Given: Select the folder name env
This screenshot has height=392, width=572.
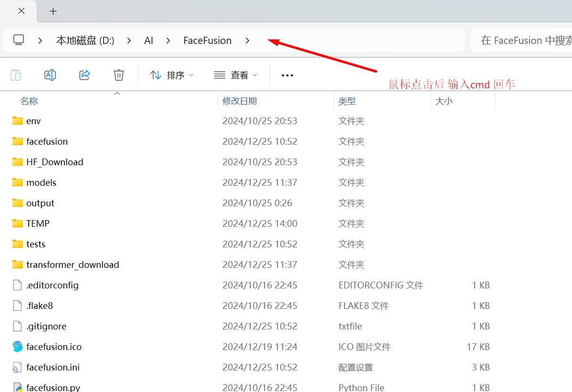Looking at the screenshot, I should 33,121.
